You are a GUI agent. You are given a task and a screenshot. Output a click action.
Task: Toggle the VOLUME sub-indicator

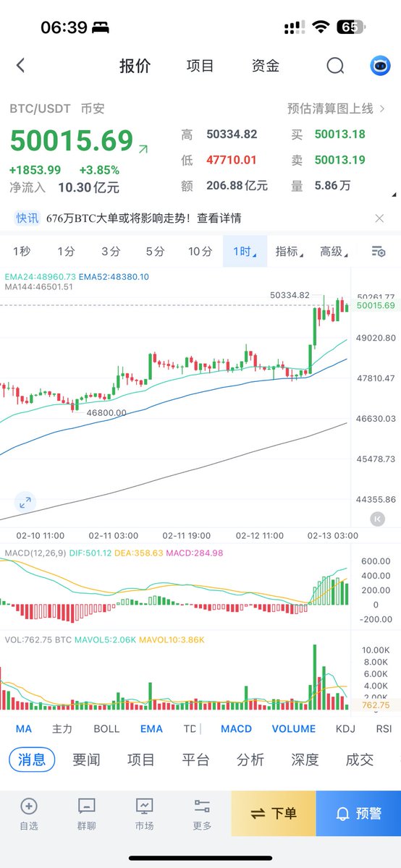click(294, 728)
